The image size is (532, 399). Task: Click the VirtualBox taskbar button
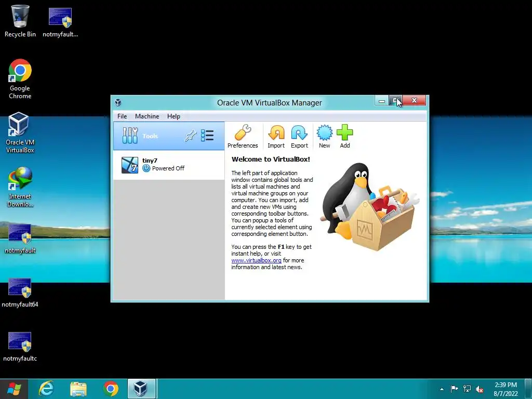click(141, 389)
